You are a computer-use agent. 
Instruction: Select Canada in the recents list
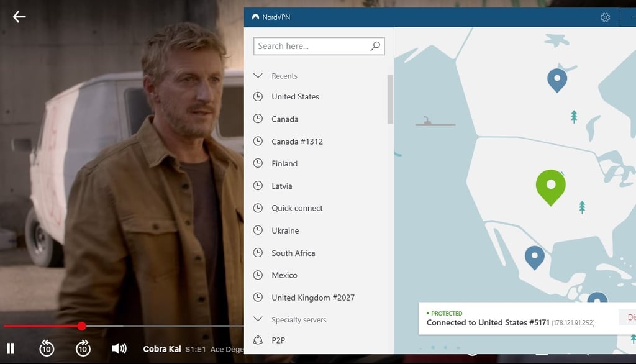pyautogui.click(x=284, y=119)
